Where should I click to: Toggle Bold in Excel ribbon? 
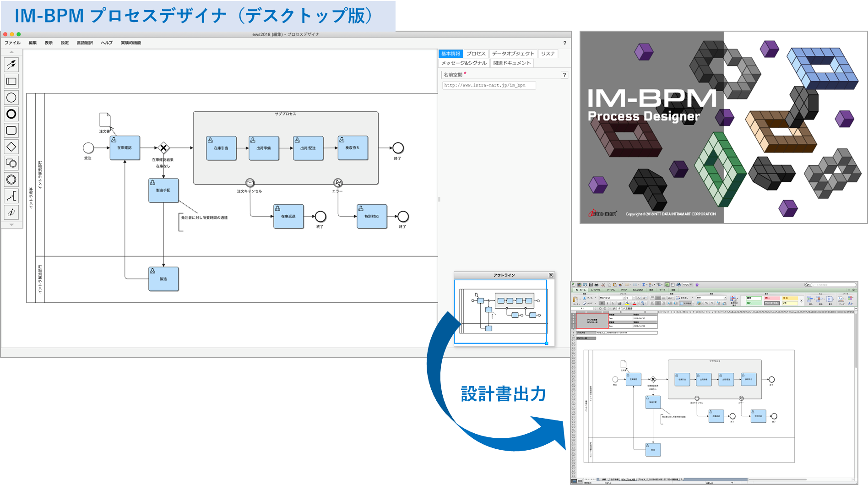tap(602, 303)
